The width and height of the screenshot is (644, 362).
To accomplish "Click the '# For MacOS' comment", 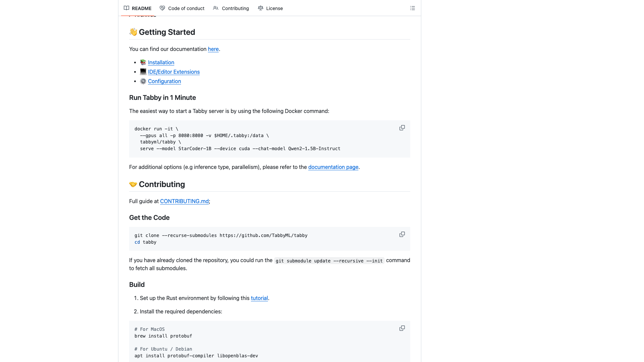I will point(150,329).
